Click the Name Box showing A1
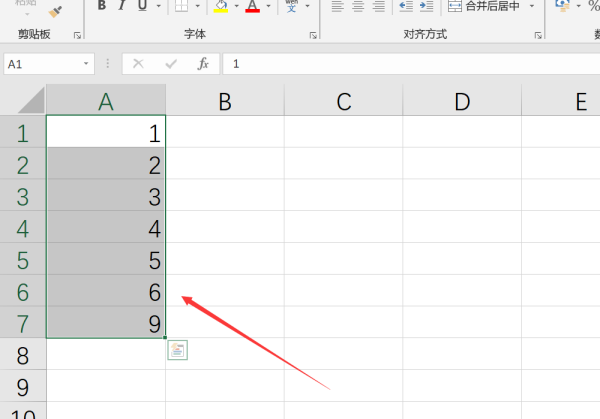600x419 pixels. [x=43, y=64]
